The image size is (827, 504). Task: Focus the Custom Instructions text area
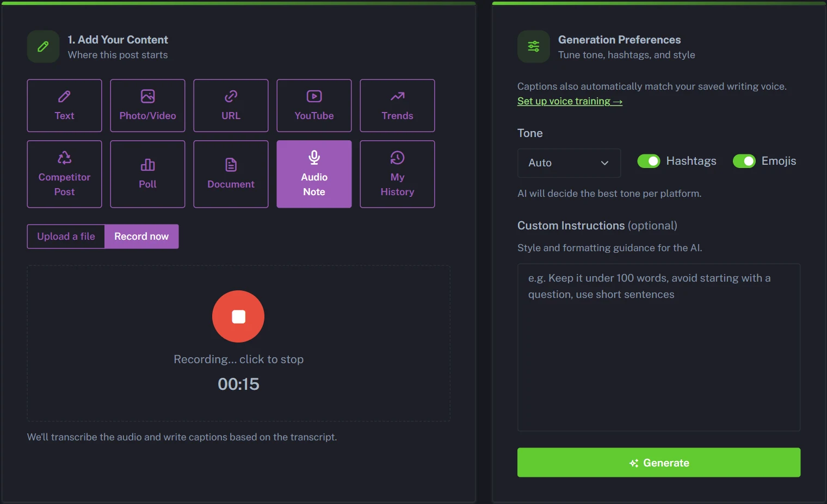tap(659, 347)
